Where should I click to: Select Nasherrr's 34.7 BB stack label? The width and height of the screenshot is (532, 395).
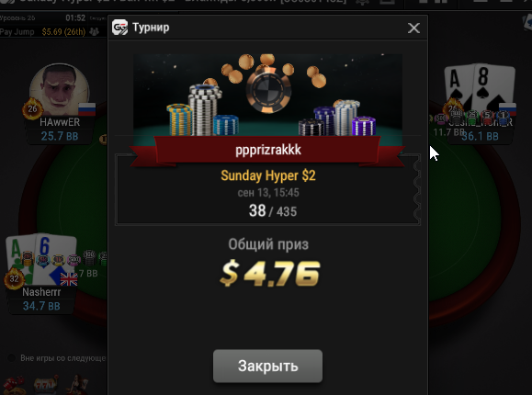pyautogui.click(x=41, y=306)
